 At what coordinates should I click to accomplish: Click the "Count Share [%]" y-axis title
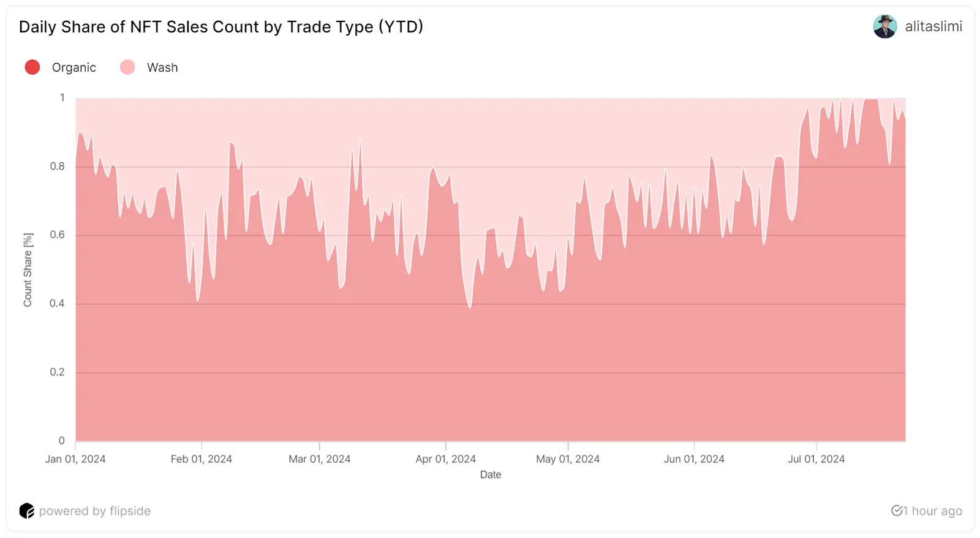28,270
